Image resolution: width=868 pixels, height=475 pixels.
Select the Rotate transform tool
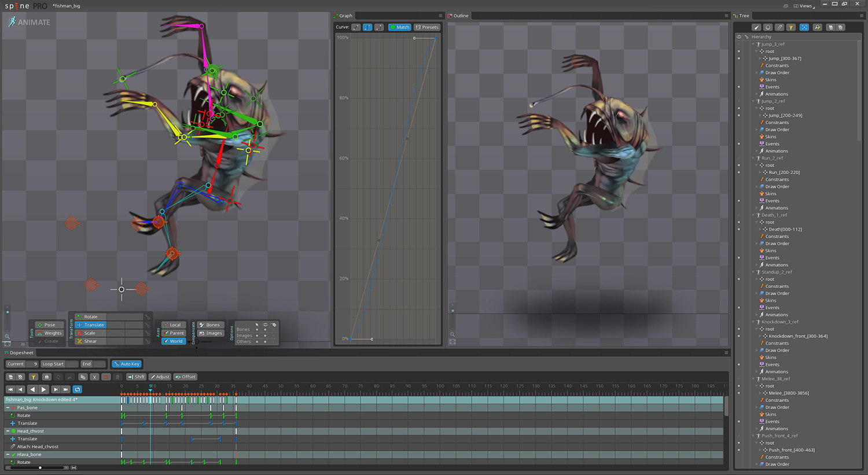point(91,316)
